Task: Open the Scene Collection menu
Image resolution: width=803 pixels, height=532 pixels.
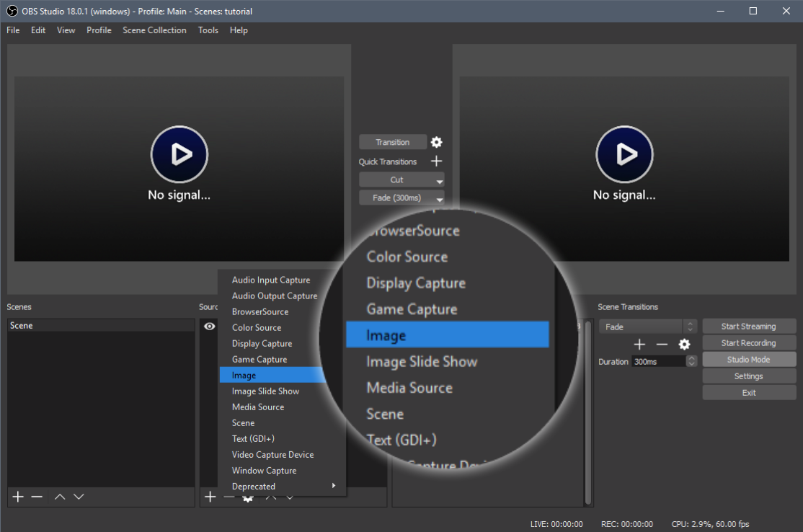Action: click(x=155, y=30)
